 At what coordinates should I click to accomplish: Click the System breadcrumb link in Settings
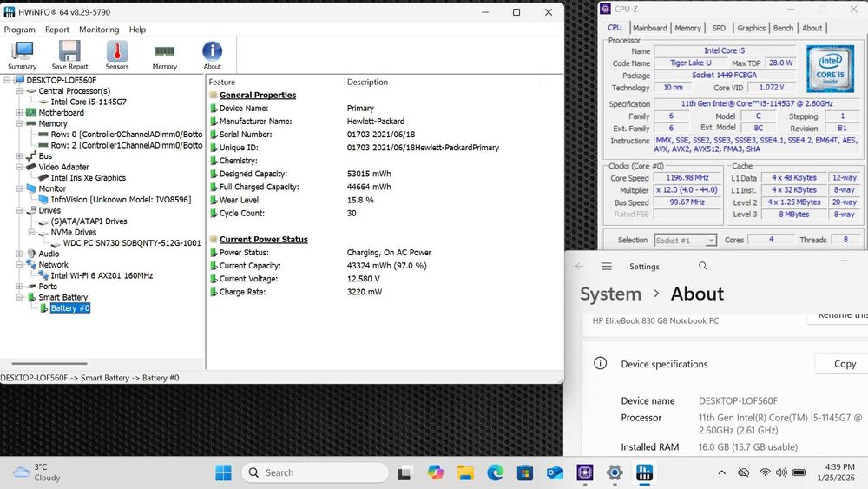tap(610, 294)
